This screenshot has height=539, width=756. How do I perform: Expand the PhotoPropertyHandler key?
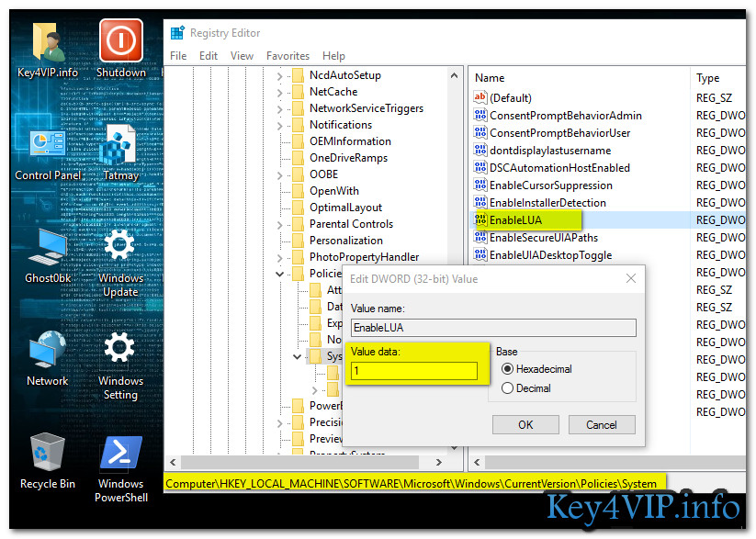(279, 257)
